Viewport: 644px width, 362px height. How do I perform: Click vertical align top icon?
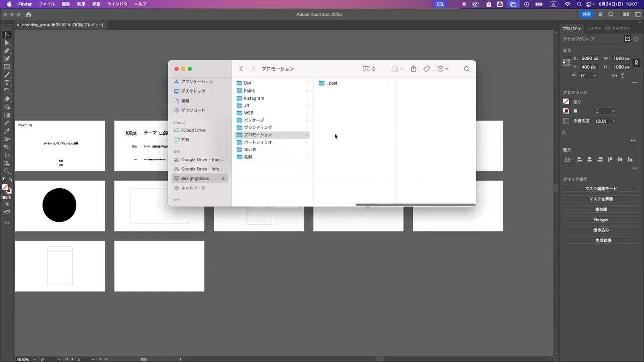[x=610, y=160]
